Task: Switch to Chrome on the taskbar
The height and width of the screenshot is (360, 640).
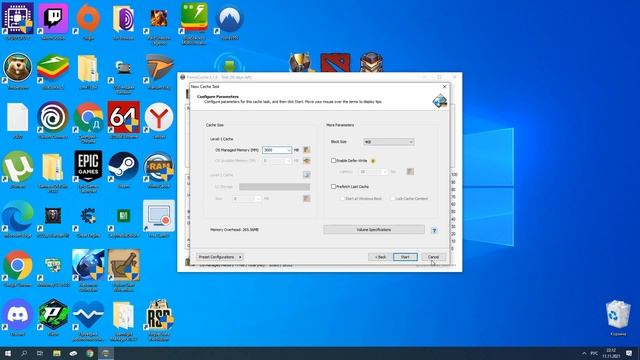Action: tap(90, 353)
